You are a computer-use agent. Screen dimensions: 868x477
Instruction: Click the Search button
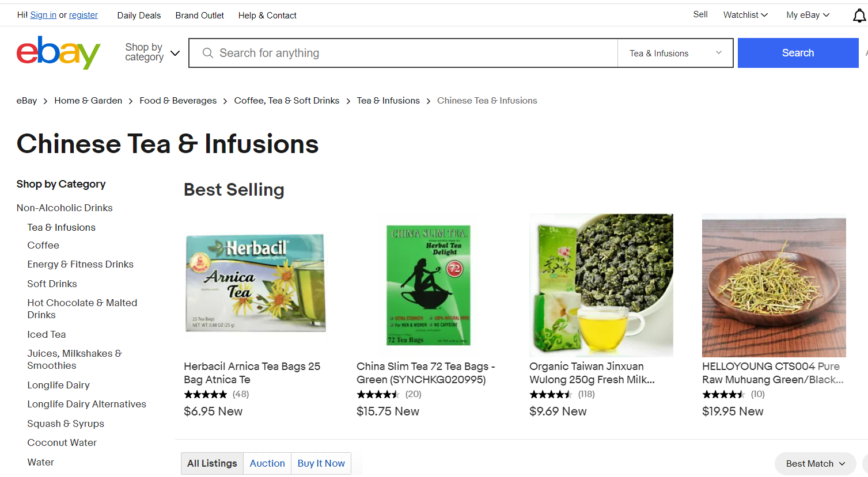797,52
